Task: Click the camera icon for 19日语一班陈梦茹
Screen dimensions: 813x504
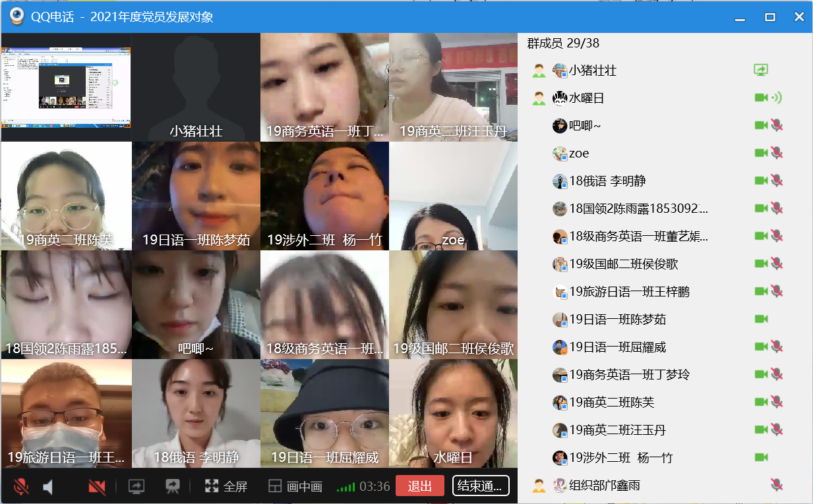Action: pyautogui.click(x=761, y=320)
